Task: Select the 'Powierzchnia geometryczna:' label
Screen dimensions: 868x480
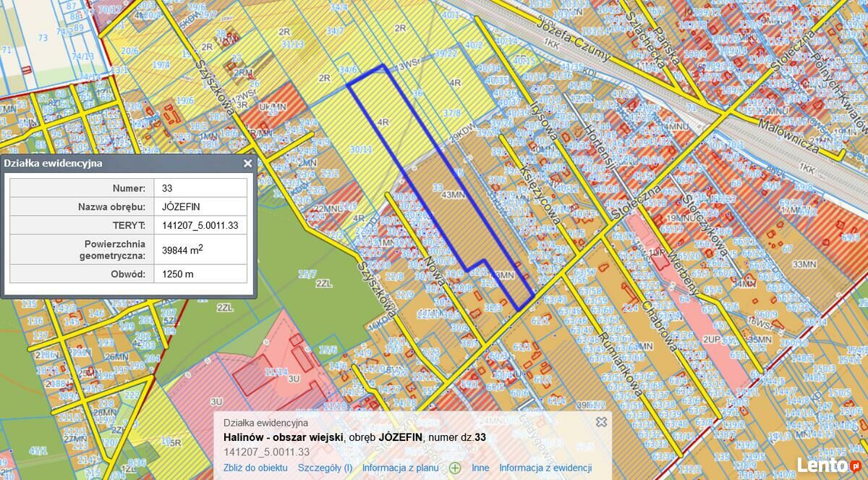Action: click(82, 250)
